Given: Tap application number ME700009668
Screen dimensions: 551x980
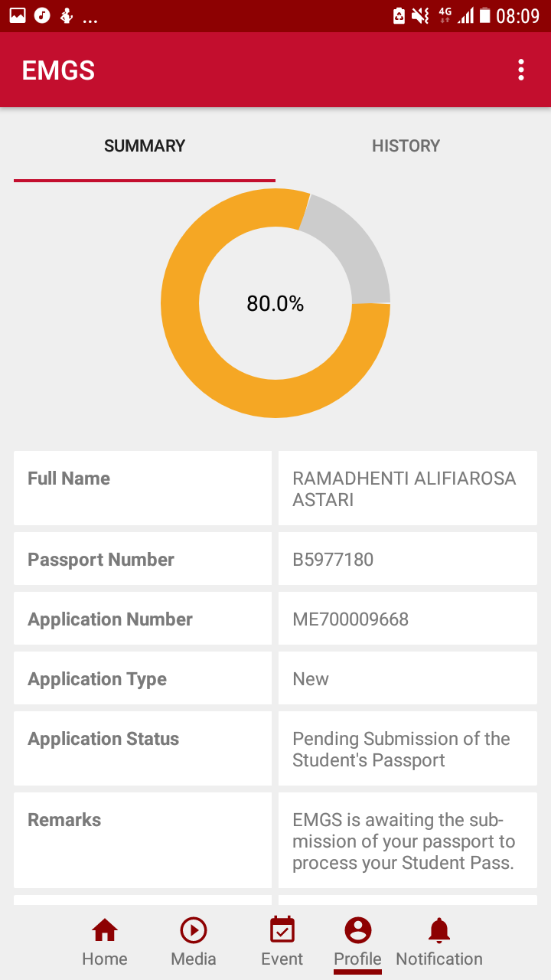Looking at the screenshot, I should [350, 619].
